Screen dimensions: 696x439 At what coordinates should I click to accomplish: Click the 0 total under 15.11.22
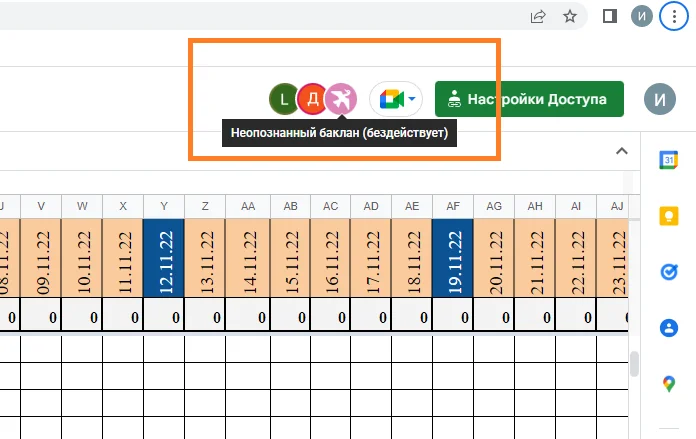tap(290, 314)
